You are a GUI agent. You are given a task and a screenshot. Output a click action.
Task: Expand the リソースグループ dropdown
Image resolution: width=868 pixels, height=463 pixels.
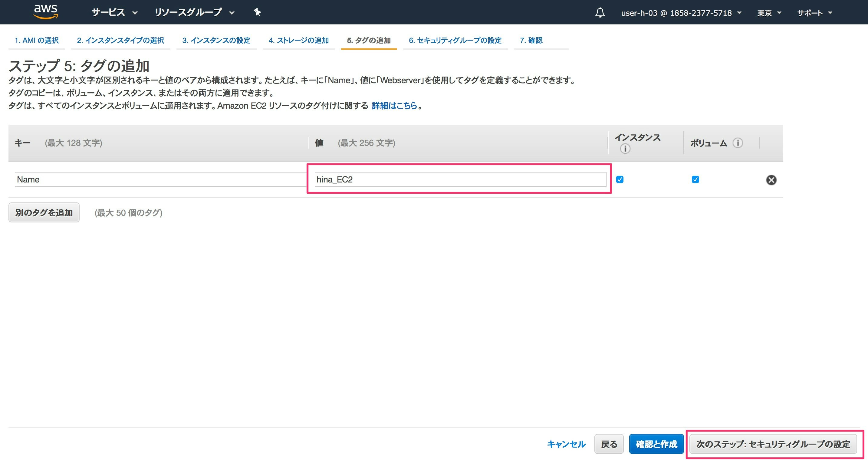[x=194, y=13]
